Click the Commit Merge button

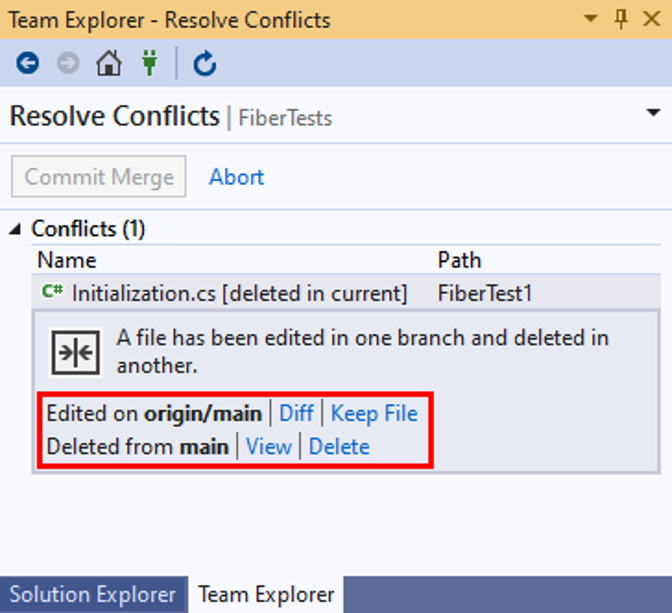click(x=99, y=177)
